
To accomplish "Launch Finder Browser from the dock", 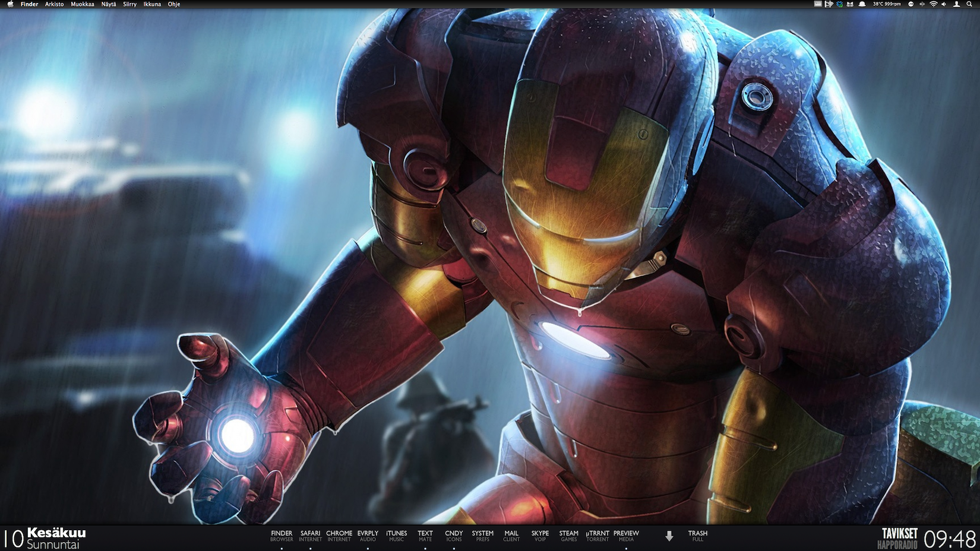I will pyautogui.click(x=282, y=536).
